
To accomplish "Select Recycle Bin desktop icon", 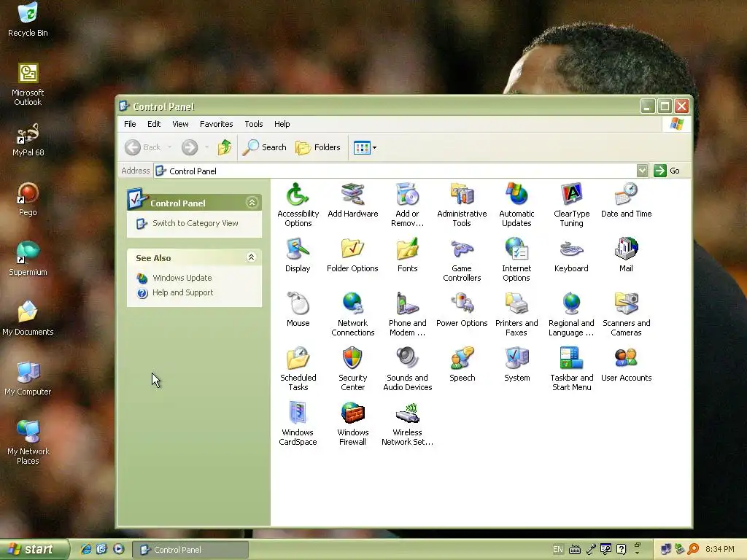I will 28,20.
